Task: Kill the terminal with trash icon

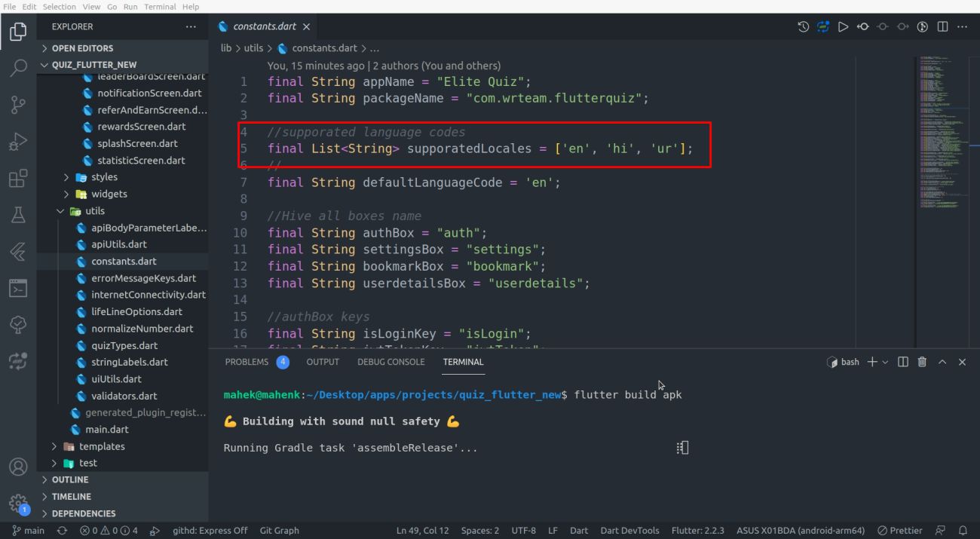Action: [922, 362]
